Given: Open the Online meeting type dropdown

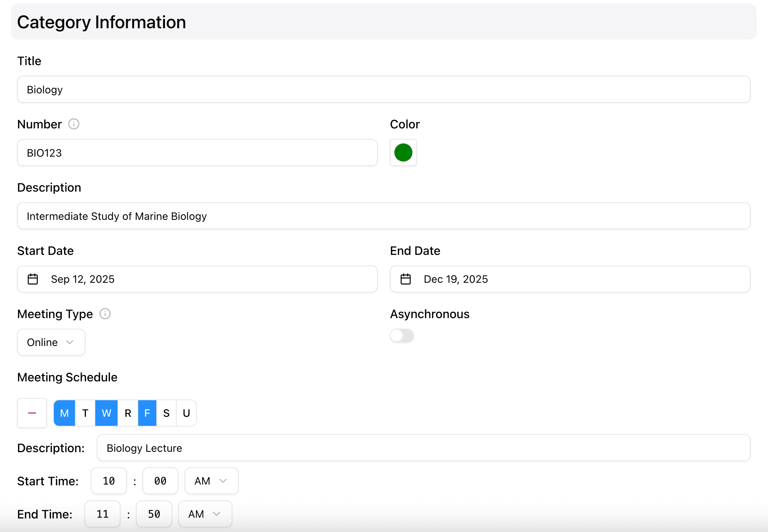Looking at the screenshot, I should click(x=51, y=342).
